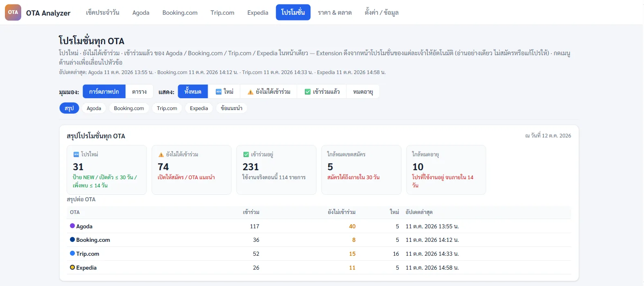
Task: Click the purple Agoda dot in table
Action: tap(72, 226)
